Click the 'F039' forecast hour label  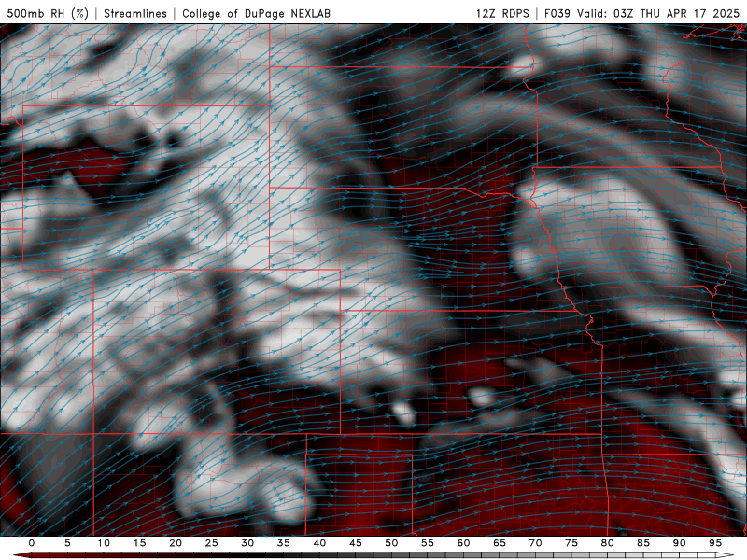pos(557,13)
